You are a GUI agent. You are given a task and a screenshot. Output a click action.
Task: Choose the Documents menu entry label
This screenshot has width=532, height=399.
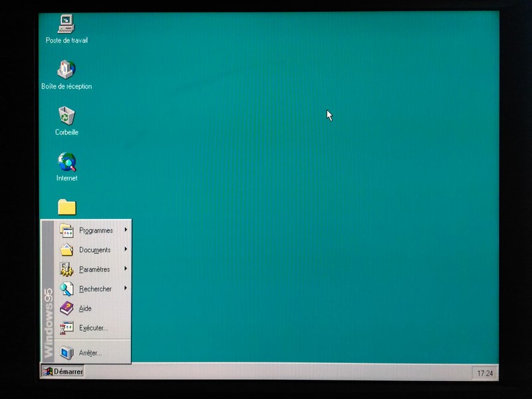pos(94,250)
